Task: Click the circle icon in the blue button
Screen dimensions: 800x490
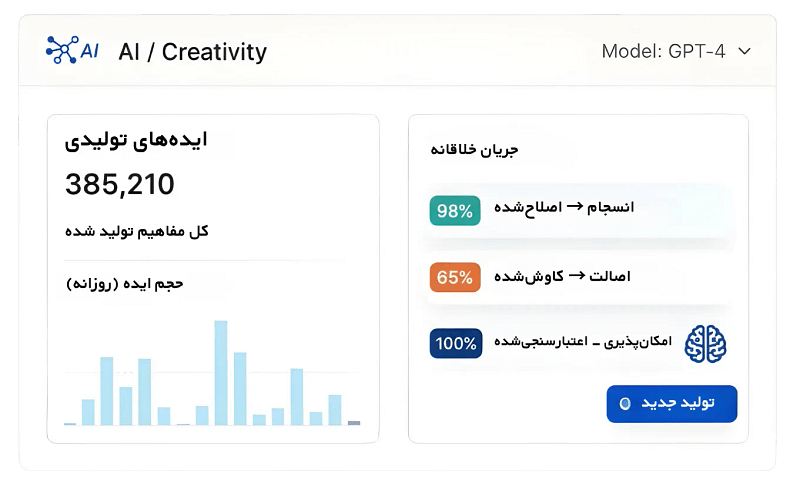Action: (x=625, y=403)
